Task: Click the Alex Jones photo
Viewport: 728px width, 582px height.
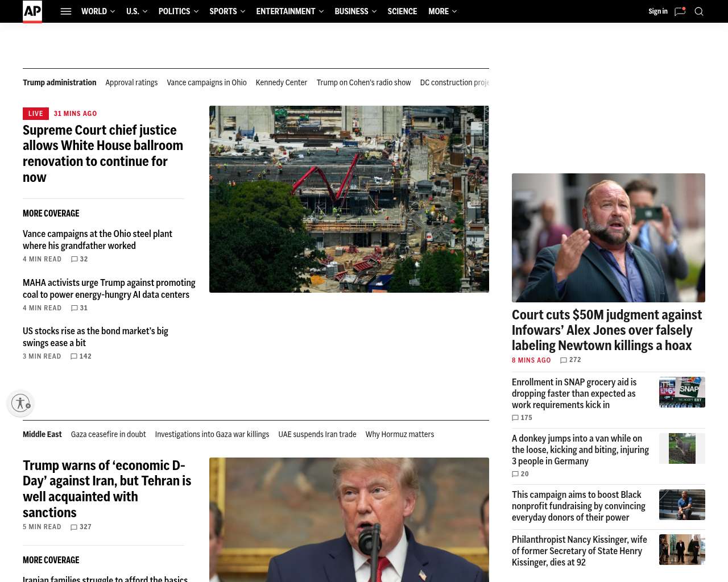Action: coord(609,238)
